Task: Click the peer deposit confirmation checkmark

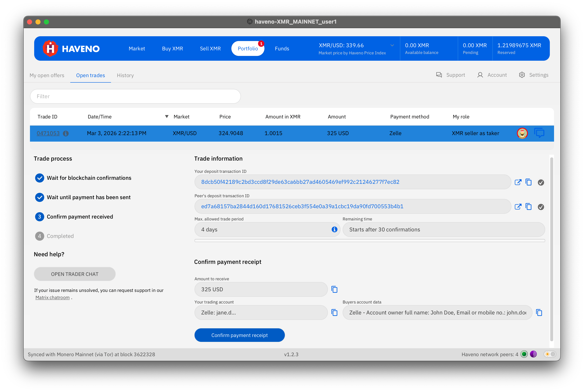Action: pyautogui.click(x=541, y=207)
